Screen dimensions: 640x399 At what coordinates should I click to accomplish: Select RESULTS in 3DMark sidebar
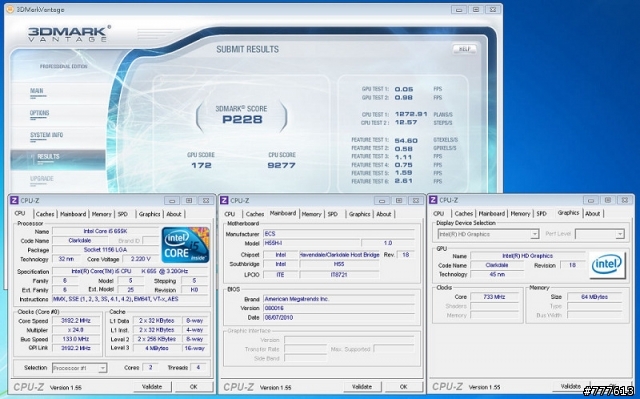click(x=48, y=157)
